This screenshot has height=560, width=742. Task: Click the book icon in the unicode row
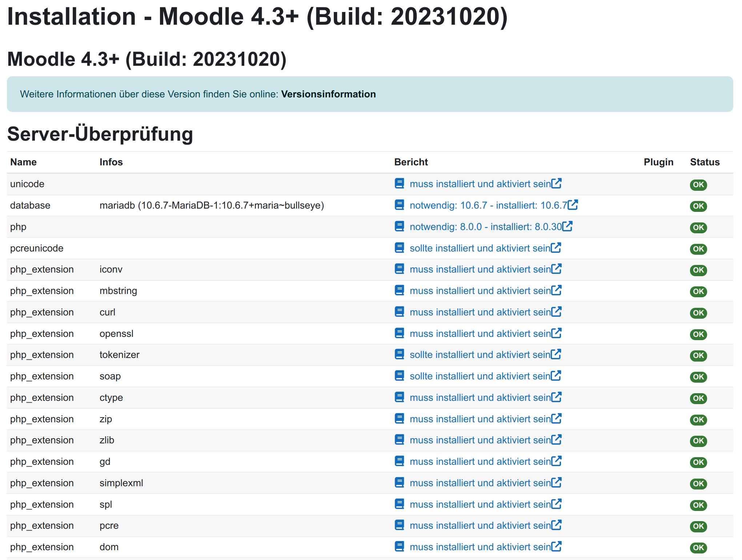click(399, 184)
